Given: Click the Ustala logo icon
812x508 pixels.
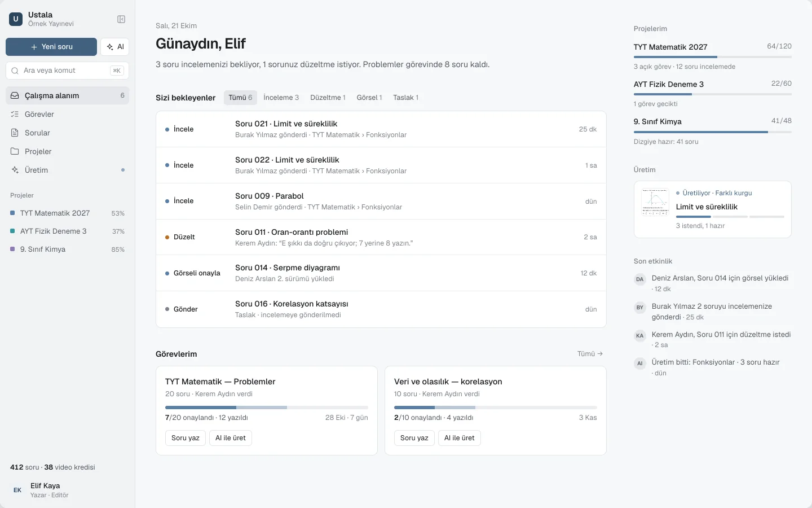Looking at the screenshot, I should pos(16,19).
